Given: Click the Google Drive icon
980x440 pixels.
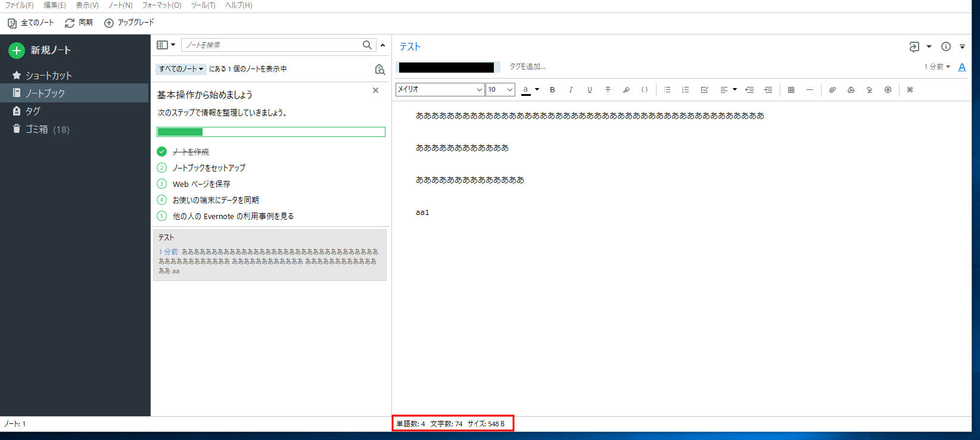Looking at the screenshot, I should [851, 90].
